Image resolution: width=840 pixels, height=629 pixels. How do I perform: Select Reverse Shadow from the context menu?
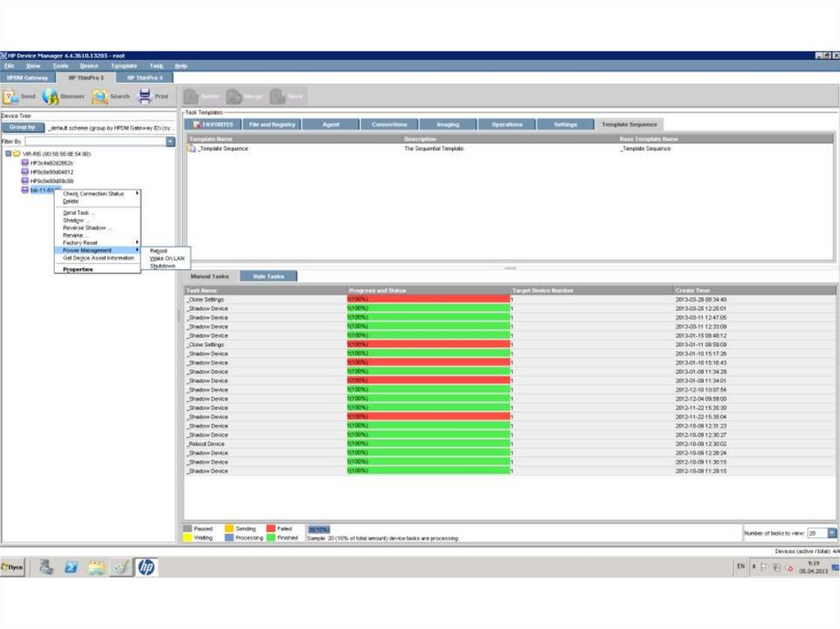pos(87,228)
